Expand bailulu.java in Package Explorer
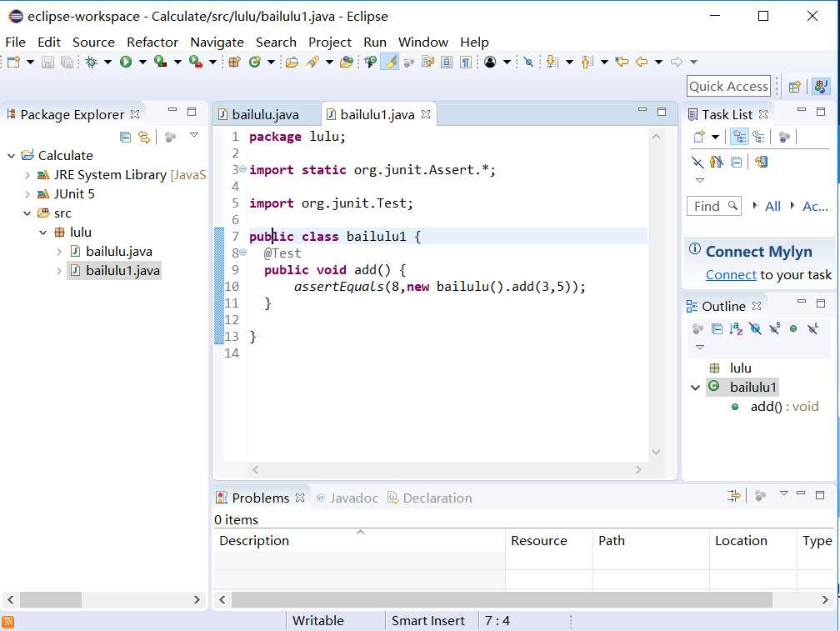 59,252
